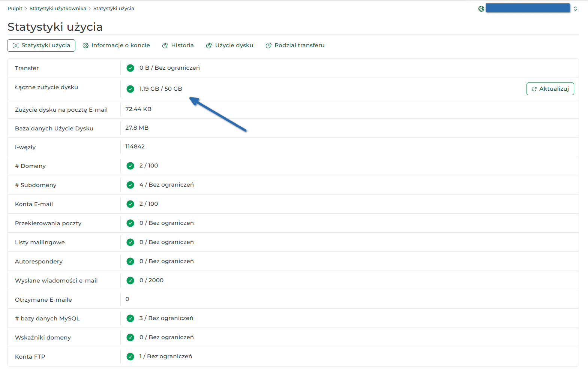
Task: Expand the domain selector chevron
Action: (x=575, y=9)
